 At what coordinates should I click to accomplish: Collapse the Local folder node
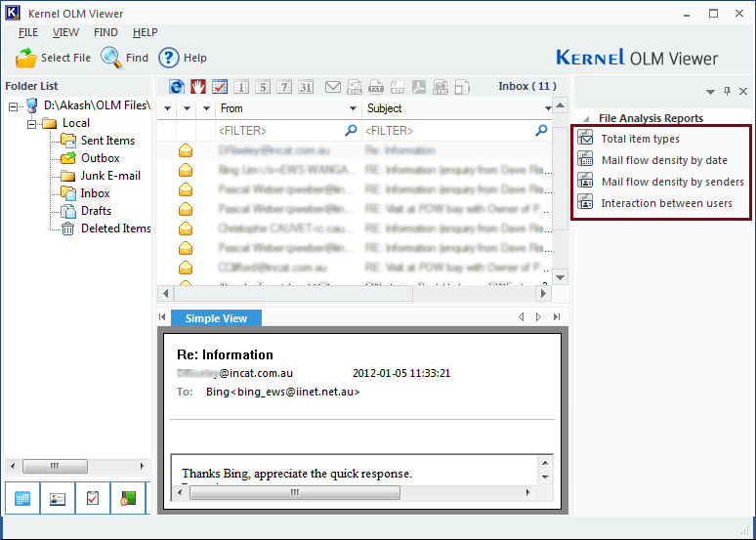click(x=32, y=124)
